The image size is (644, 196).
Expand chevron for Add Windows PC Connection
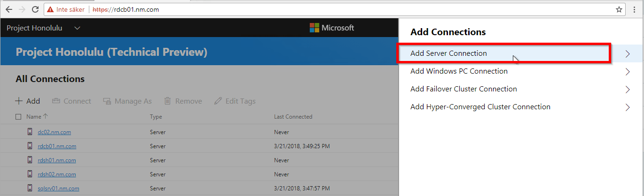pyautogui.click(x=628, y=72)
